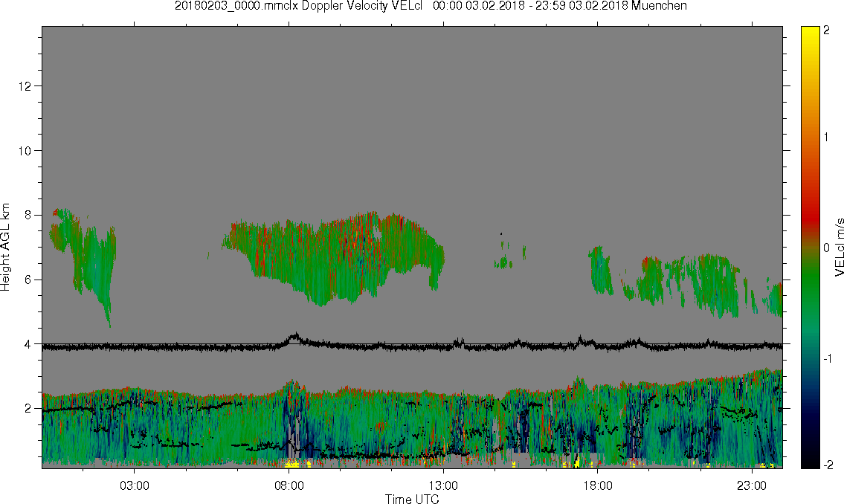Click the 'Height AGL km' axis title
The height and width of the screenshot is (504, 844).
(5, 248)
